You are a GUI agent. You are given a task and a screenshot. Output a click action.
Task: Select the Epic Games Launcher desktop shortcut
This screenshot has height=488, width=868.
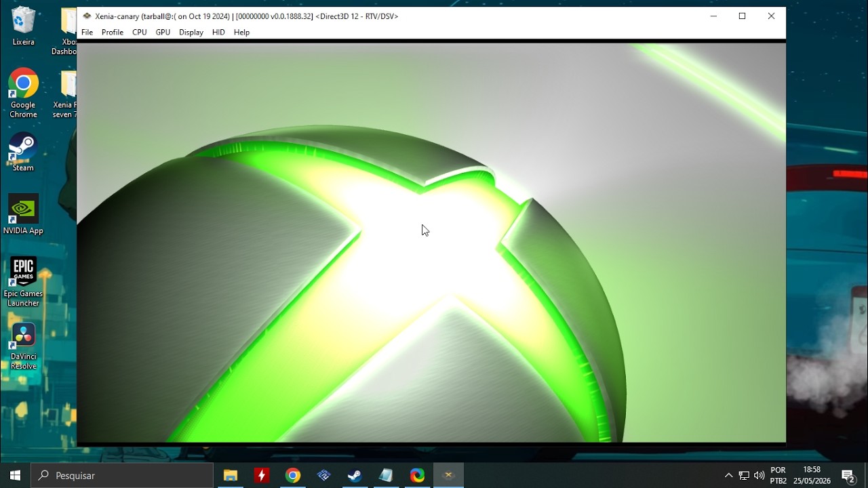click(23, 282)
